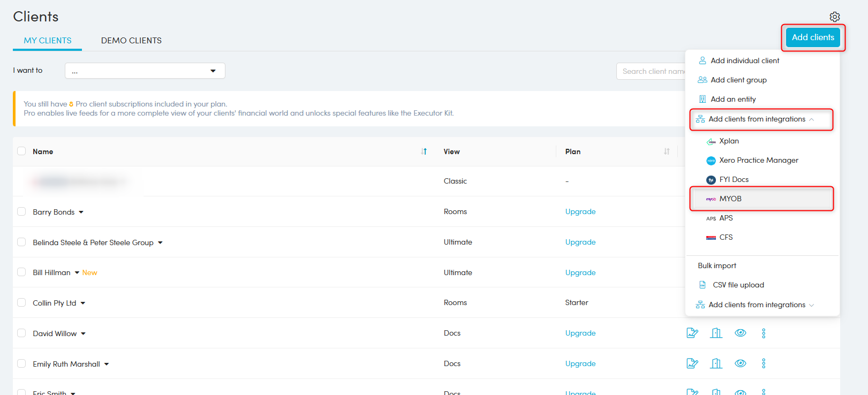
Task: Expand bottom 'Add clients from integrations' under Bulk import
Action: pyautogui.click(x=756, y=305)
